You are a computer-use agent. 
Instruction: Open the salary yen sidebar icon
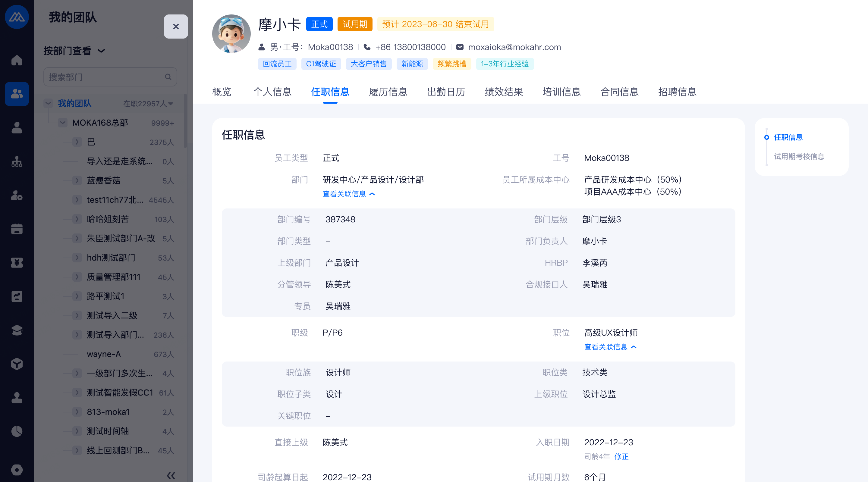coord(17,263)
